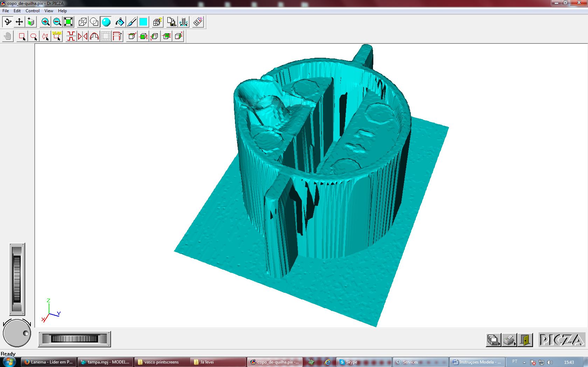Click the paintbrush color icon
The width and height of the screenshot is (588, 367).
click(x=132, y=22)
